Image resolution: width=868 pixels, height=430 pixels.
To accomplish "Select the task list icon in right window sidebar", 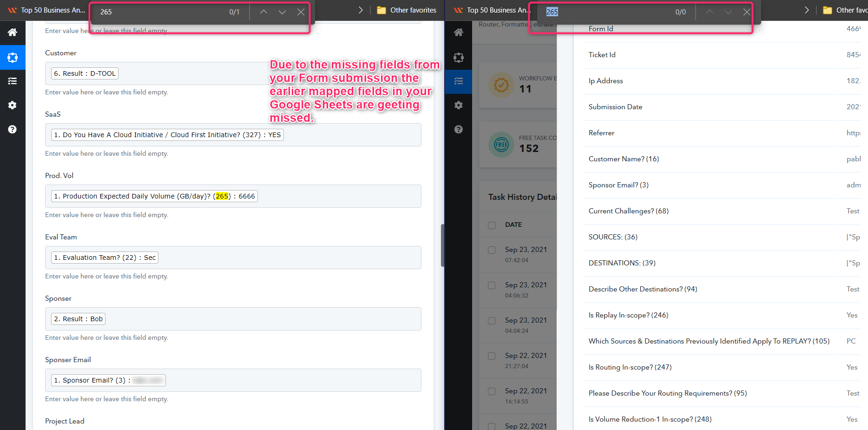I will point(459,81).
